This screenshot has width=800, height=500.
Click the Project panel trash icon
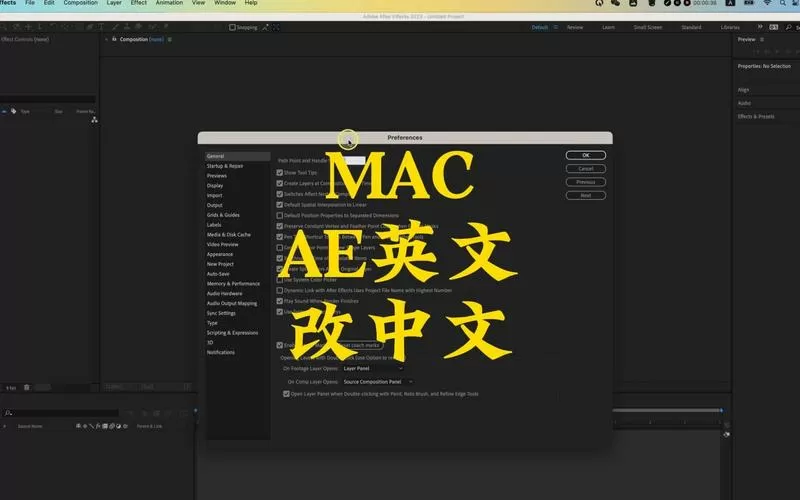click(27, 387)
